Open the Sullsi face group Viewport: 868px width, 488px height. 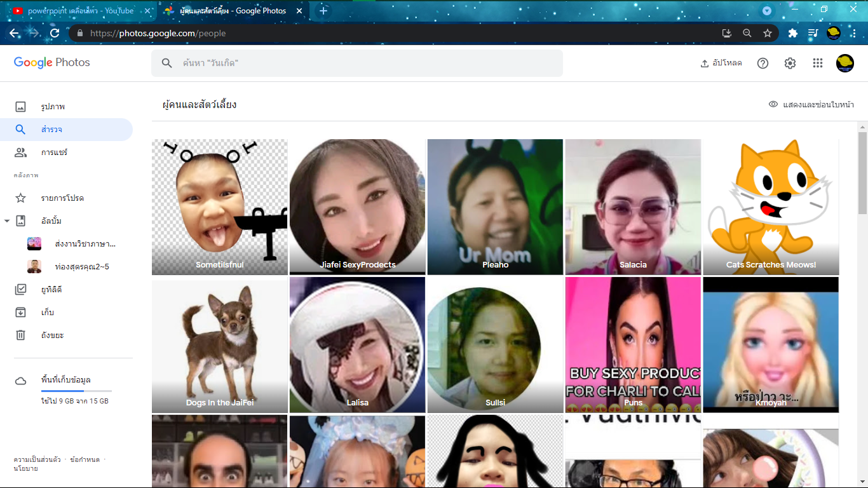click(x=496, y=345)
